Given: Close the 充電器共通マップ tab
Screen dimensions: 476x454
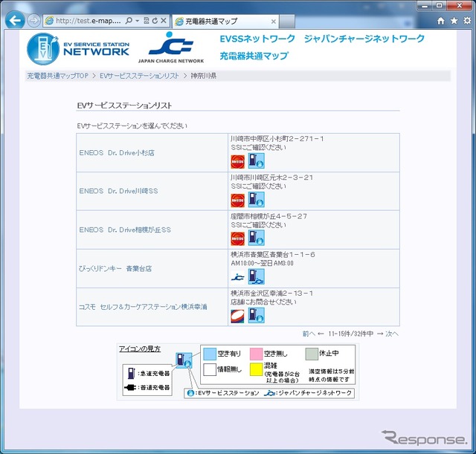Looking at the screenshot, I should 273,22.
